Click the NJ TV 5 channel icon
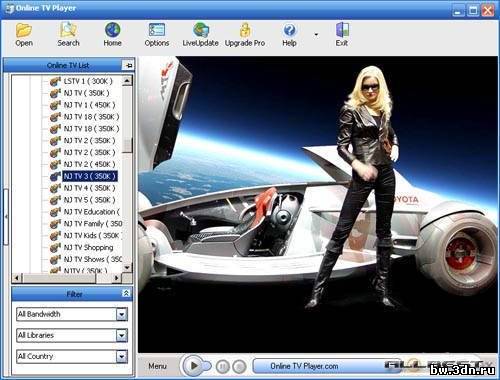The height and width of the screenshot is (380, 500). click(55, 200)
